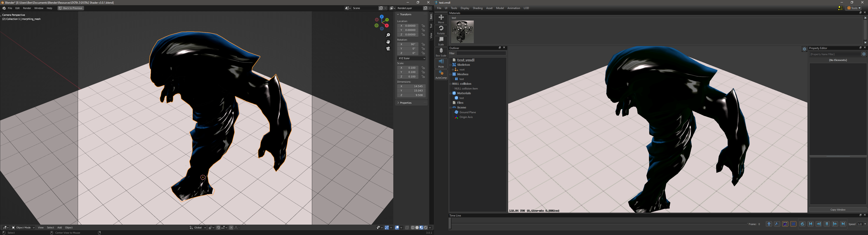Jump to last frame in timeline
This screenshot has width=868, height=235.
pos(843,224)
